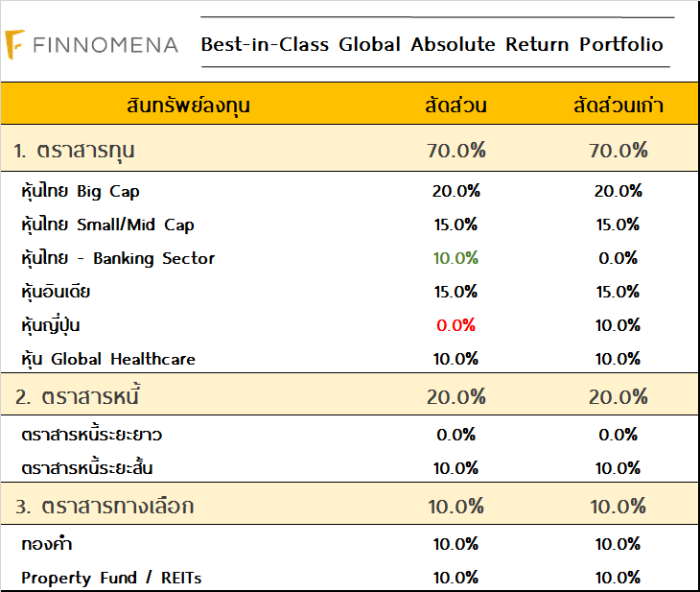700x592 pixels.
Task: Click the สินทรัพย์ลงทุน column header
Action: click(x=188, y=106)
